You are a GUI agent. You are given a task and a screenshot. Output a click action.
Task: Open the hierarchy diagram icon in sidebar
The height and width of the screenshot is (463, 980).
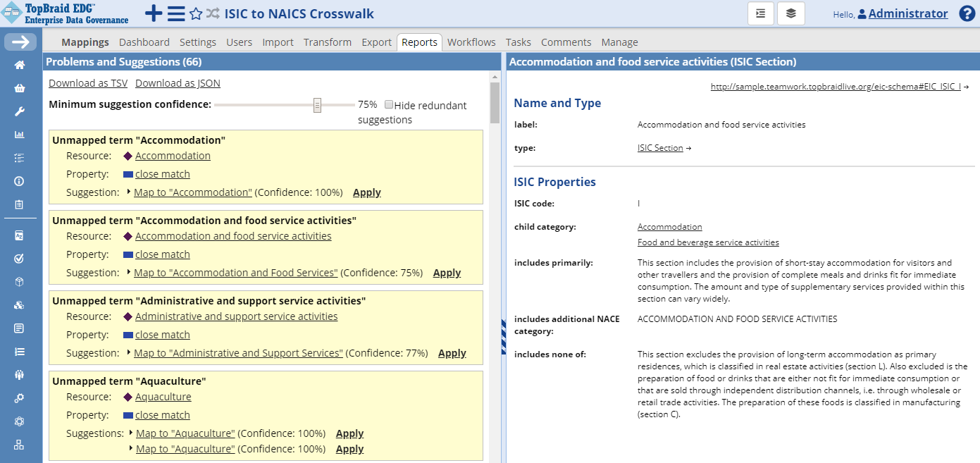click(x=20, y=445)
